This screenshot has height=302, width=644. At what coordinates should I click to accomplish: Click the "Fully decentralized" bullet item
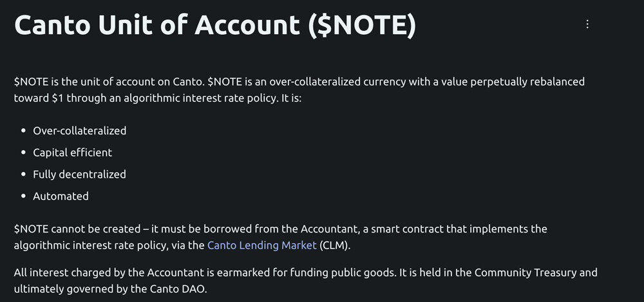click(x=80, y=175)
